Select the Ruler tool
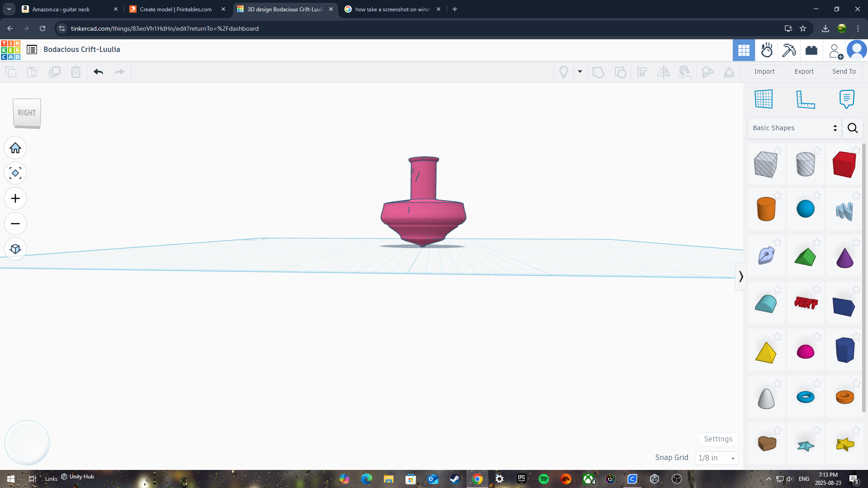This screenshot has height=488, width=868. (x=805, y=99)
